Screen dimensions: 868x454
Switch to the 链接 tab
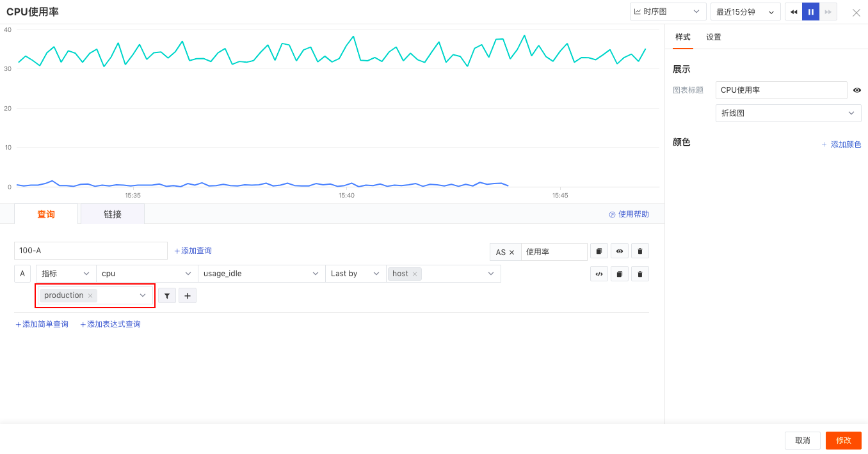coord(113,214)
